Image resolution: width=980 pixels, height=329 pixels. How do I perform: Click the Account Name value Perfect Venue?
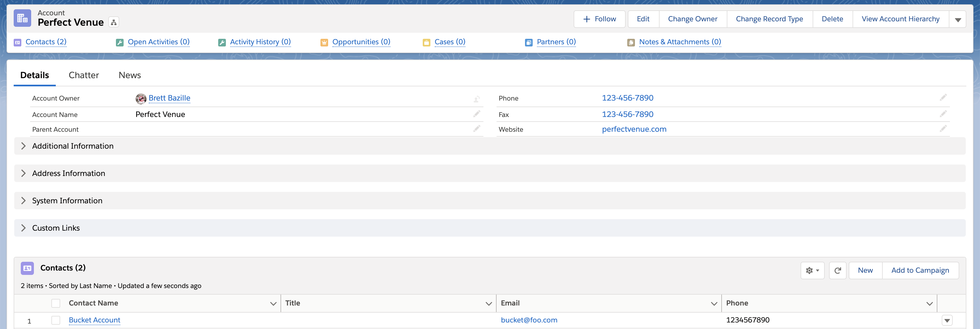pyautogui.click(x=160, y=114)
